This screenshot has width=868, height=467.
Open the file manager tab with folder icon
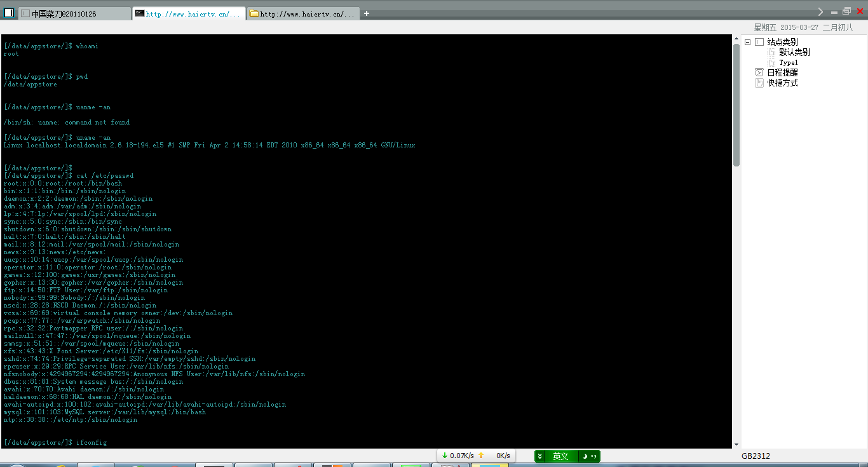click(x=303, y=13)
